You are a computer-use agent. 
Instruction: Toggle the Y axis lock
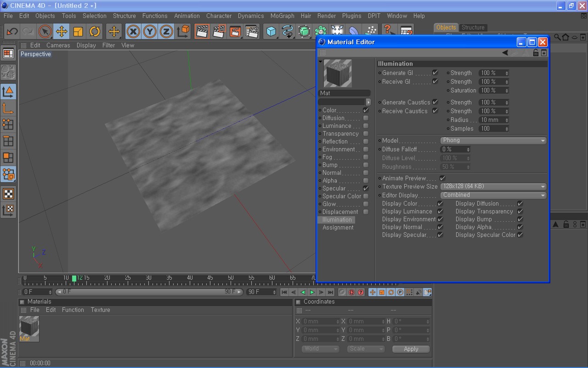(150, 32)
